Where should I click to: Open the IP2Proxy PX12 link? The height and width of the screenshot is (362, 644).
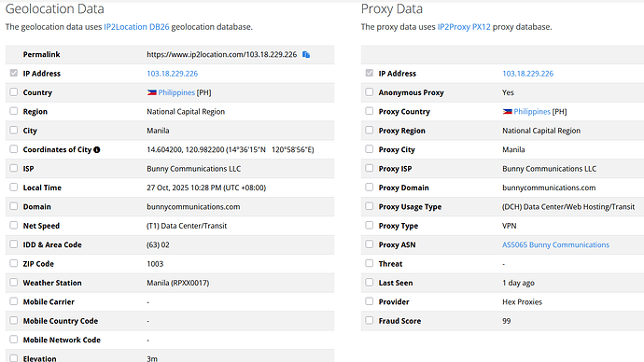(x=464, y=27)
